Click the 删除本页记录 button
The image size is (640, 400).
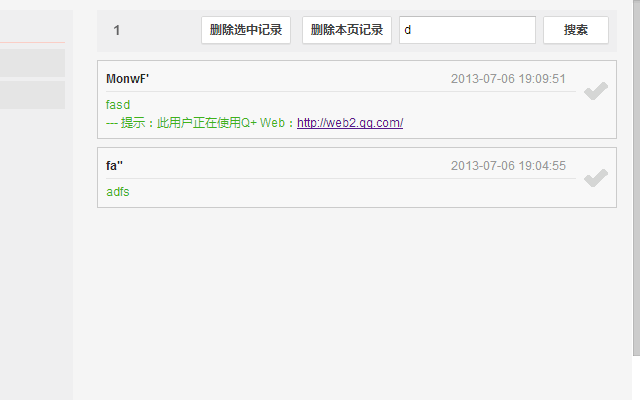click(x=347, y=30)
